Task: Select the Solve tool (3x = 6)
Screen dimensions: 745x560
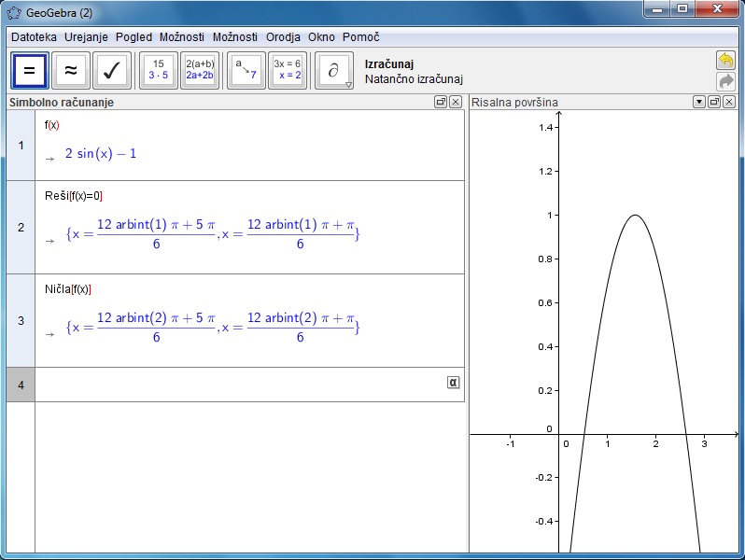Action: click(x=288, y=70)
